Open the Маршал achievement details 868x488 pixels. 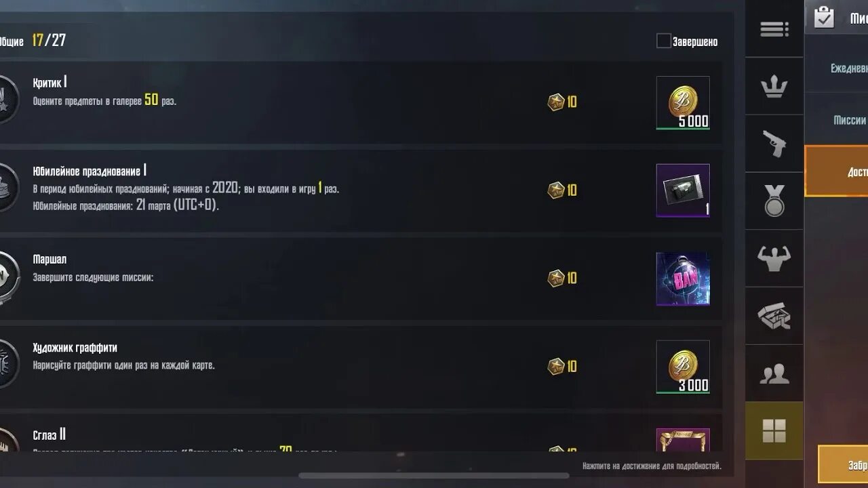point(359,279)
